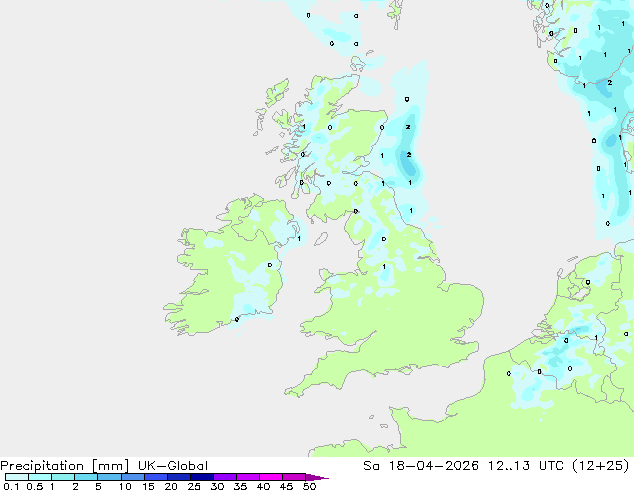Click the 1 mm marker on Northern Ireland coast
The height and width of the screenshot is (490, 634).
point(299,239)
